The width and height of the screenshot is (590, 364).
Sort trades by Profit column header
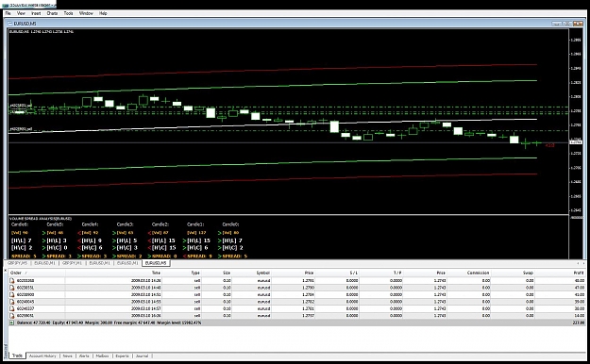point(561,273)
